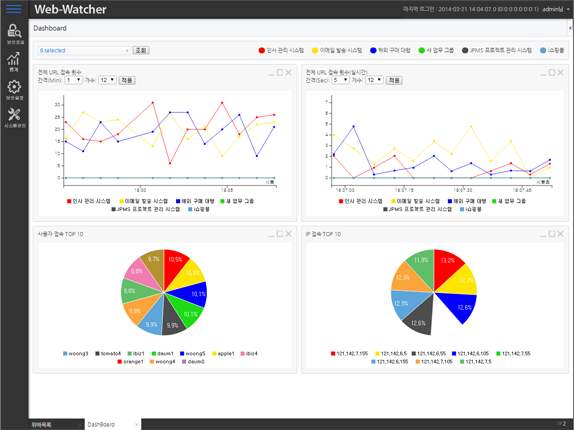Click the blue legend dot in the header bar
The height and width of the screenshot is (430, 574).
[373, 51]
